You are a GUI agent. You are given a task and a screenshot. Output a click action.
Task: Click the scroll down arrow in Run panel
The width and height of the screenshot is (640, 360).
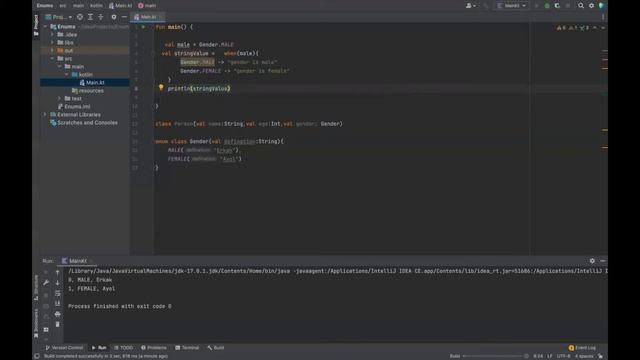coord(57,282)
